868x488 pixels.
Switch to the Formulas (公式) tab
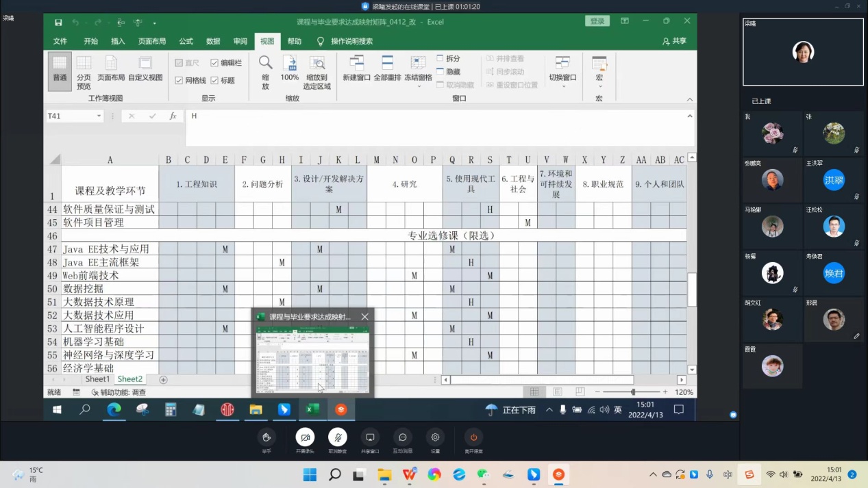coord(186,42)
